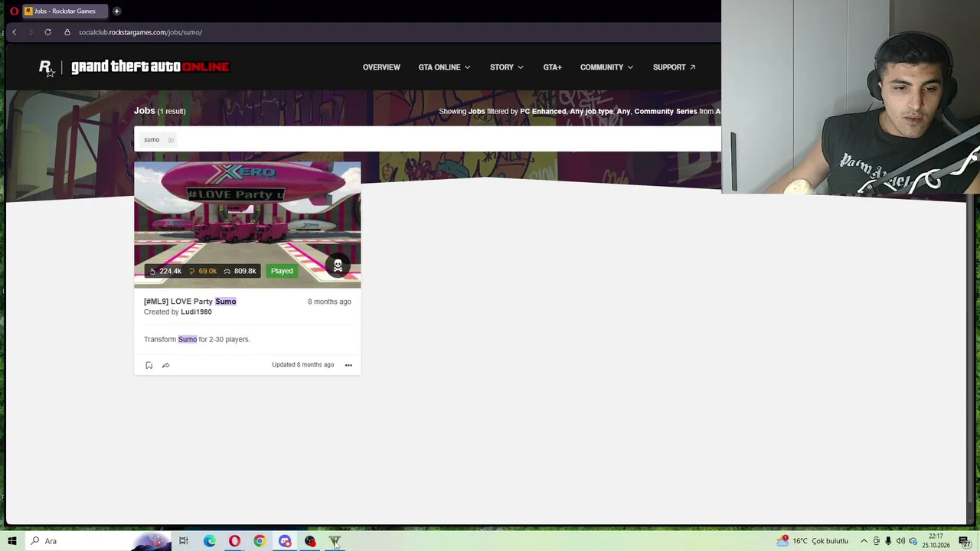Open a new browser tab
Viewport: 980px width, 551px height.
pos(116,11)
